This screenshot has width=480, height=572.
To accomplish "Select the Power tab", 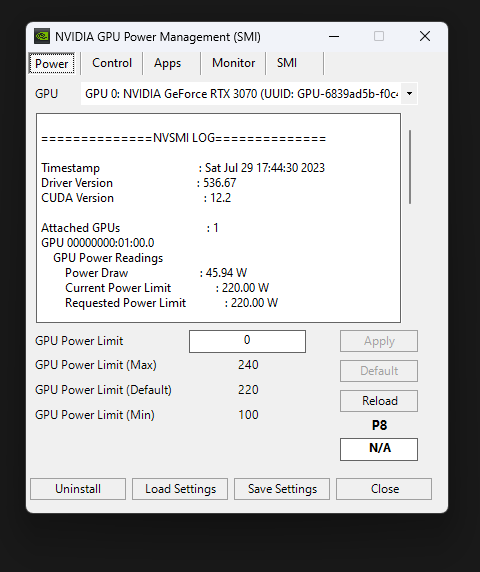I will (52, 63).
